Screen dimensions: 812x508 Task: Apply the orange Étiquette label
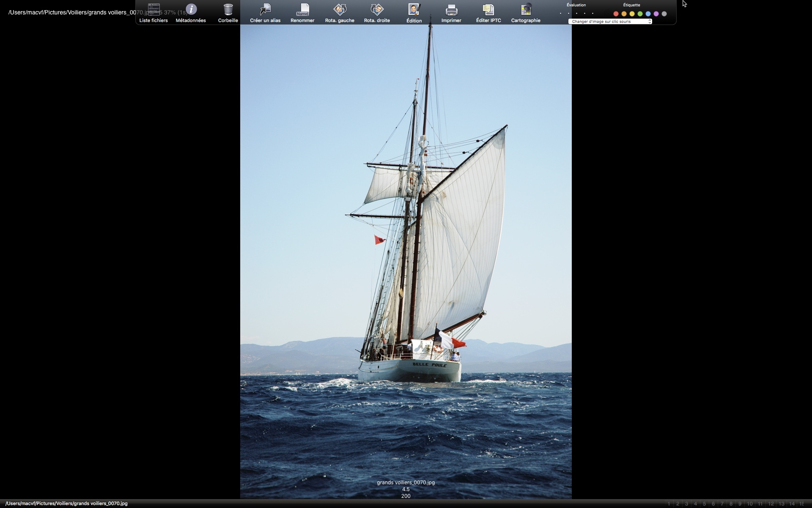pyautogui.click(x=624, y=14)
